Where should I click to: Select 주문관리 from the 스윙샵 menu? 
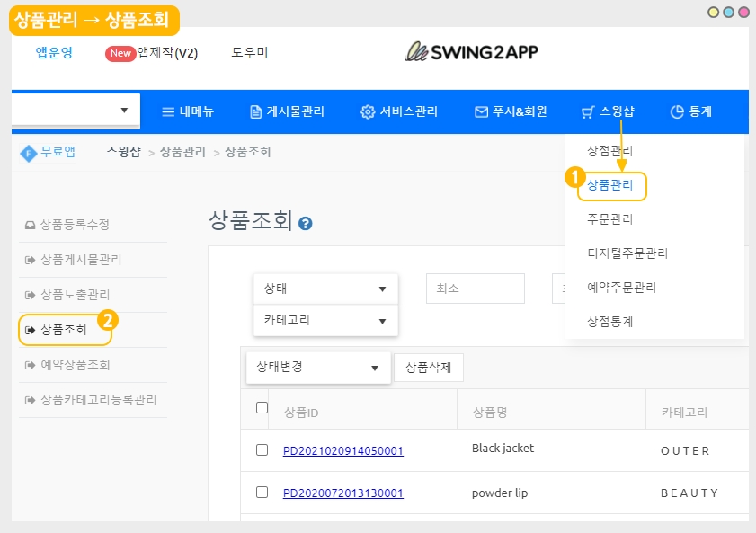[x=610, y=218]
